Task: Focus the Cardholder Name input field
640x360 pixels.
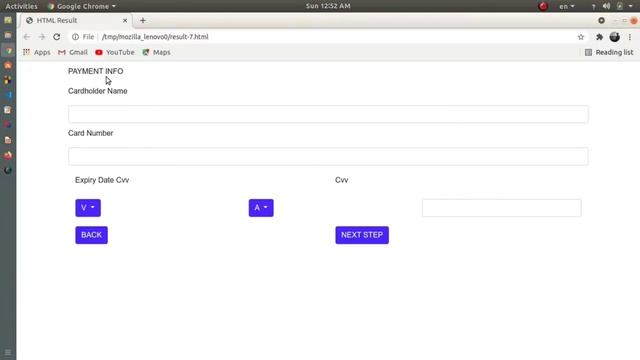Action: [328, 114]
